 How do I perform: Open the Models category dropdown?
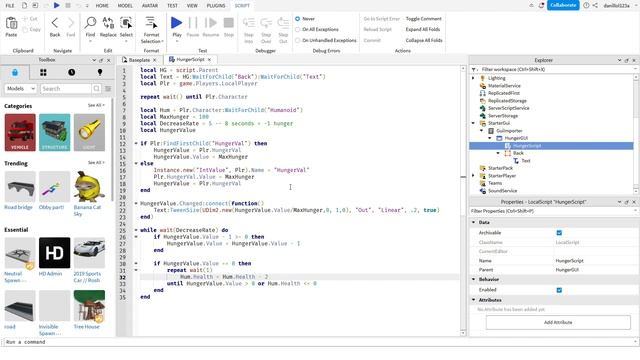pos(21,89)
